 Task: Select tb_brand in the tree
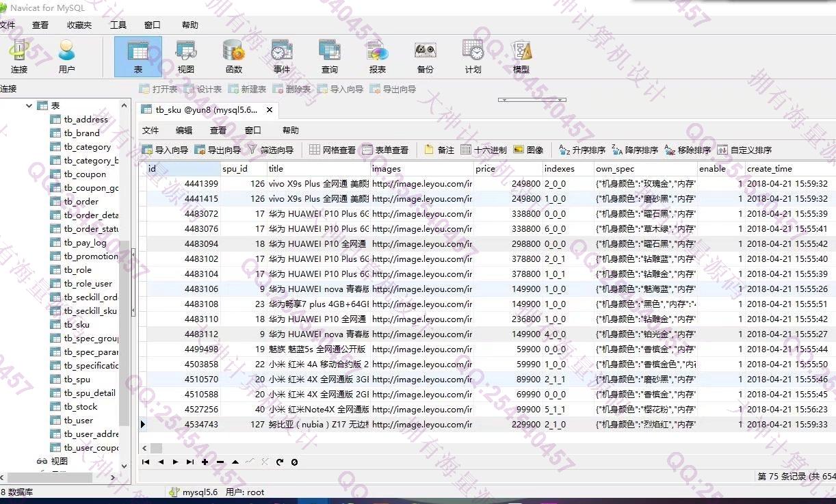pyautogui.click(x=81, y=133)
